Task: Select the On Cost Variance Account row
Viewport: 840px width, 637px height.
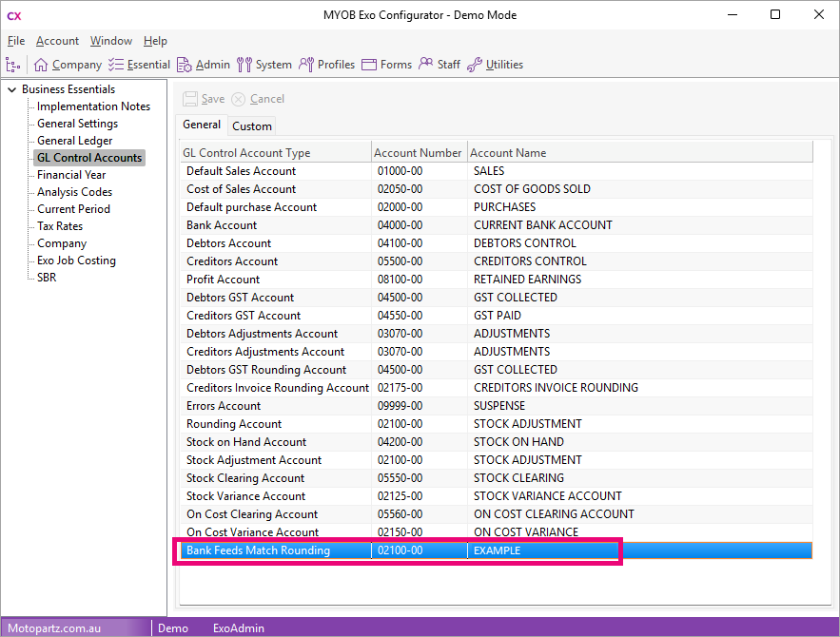Action: [496, 532]
